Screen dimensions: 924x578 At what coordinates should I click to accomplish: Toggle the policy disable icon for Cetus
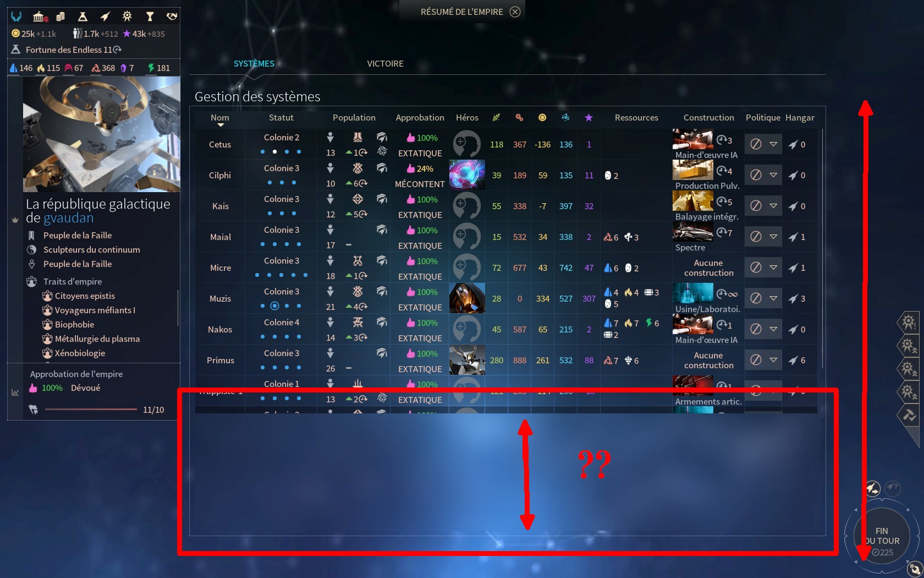point(756,144)
